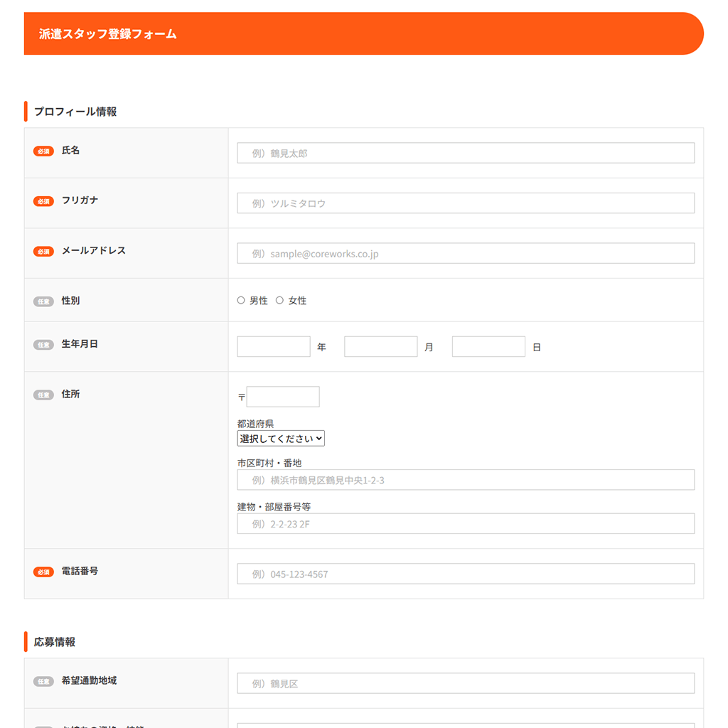The width and height of the screenshot is (728, 728).
Task: Click the 必須 badge beside メールアドレス
Action: pyautogui.click(x=43, y=252)
